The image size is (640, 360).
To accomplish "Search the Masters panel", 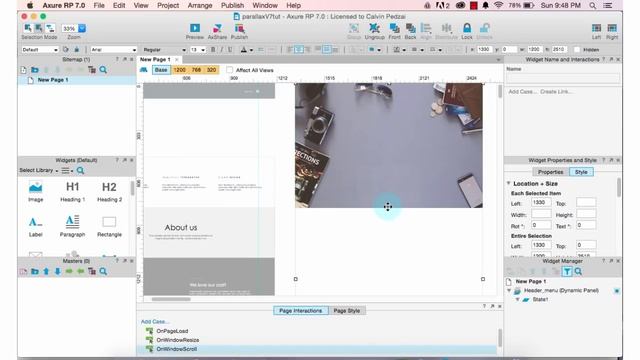I will (x=103, y=271).
